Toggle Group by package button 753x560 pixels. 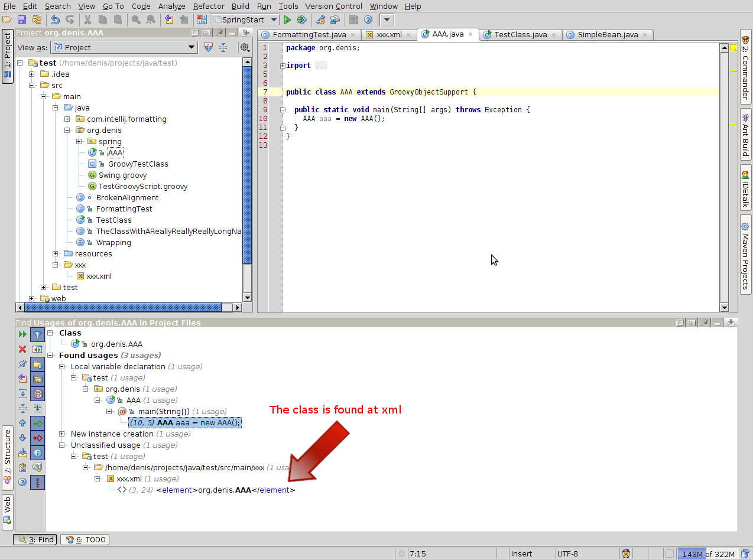(38, 379)
